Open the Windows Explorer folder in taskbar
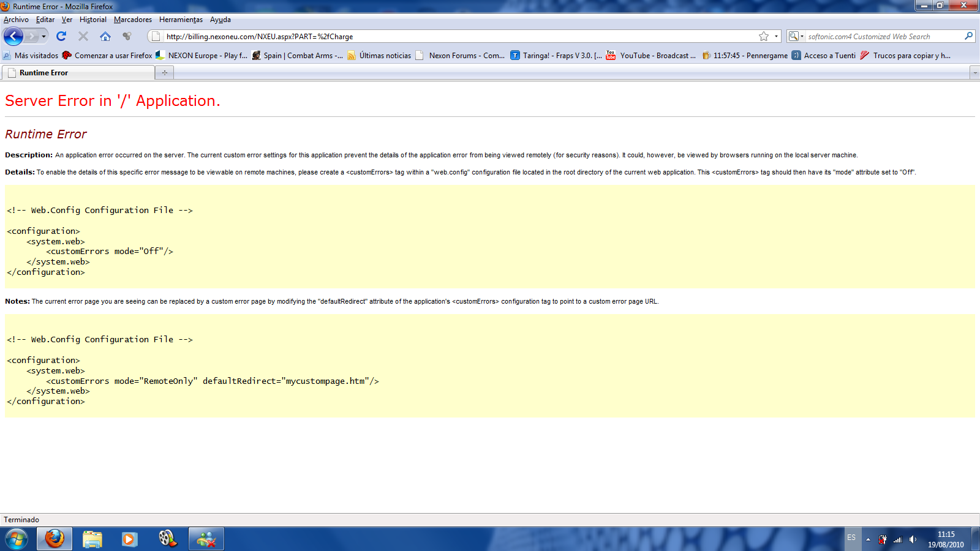This screenshot has height=551, width=980. [92, 539]
